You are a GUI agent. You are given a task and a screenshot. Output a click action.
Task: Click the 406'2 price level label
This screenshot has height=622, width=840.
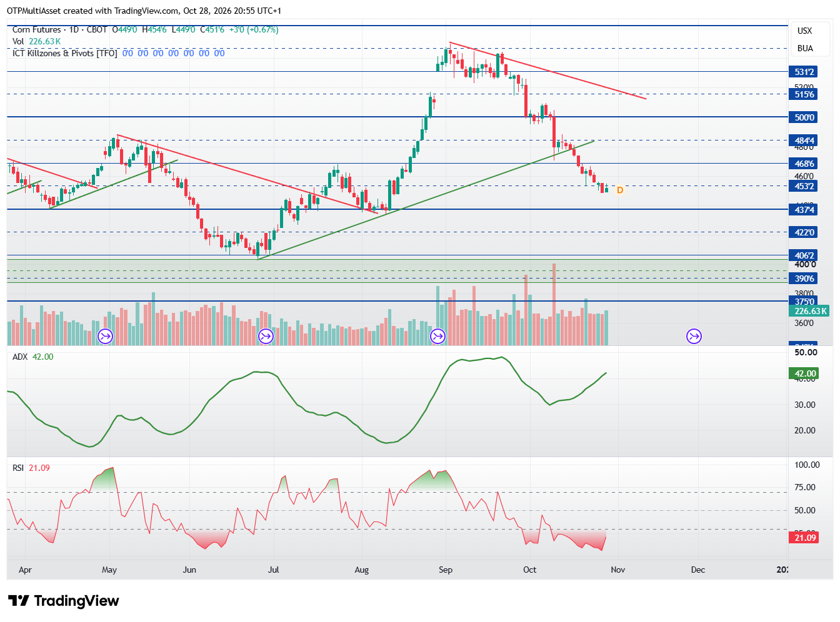click(804, 255)
